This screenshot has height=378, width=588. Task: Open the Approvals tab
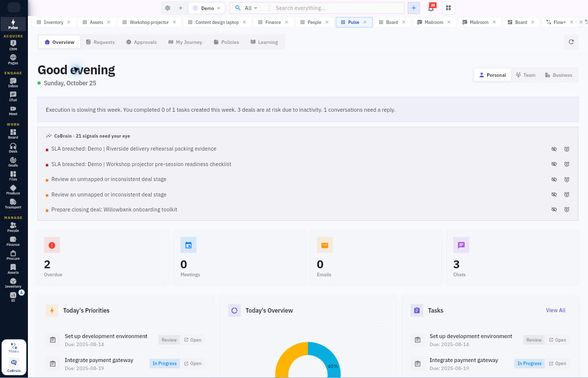click(x=142, y=42)
